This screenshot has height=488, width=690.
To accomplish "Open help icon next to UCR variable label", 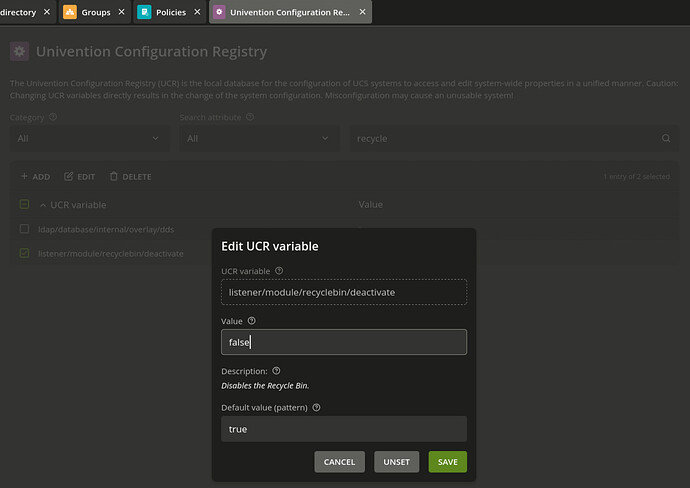I will [279, 271].
